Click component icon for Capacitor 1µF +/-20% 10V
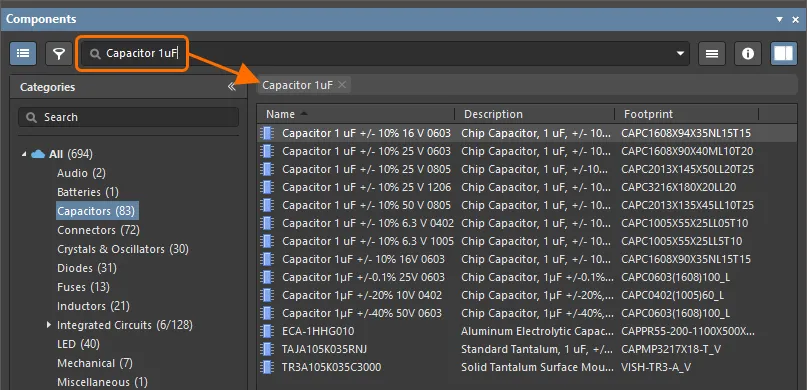807x390 pixels. point(267,295)
